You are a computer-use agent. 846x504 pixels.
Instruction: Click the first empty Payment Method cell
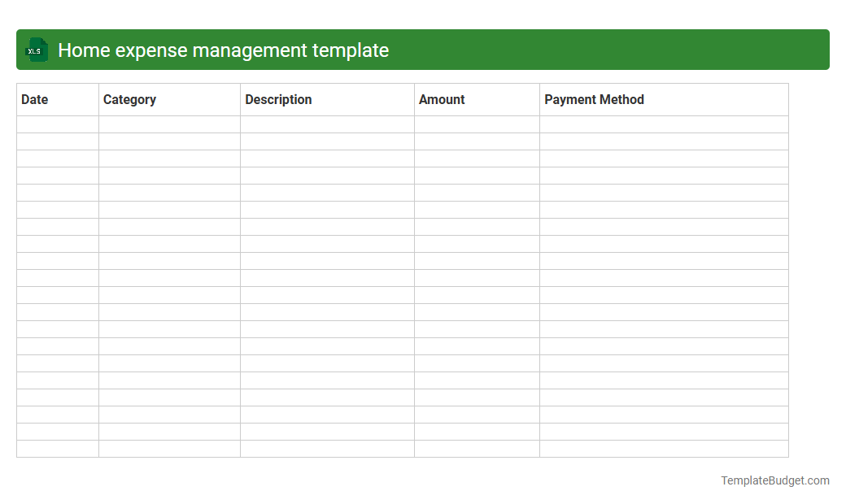tap(664, 124)
